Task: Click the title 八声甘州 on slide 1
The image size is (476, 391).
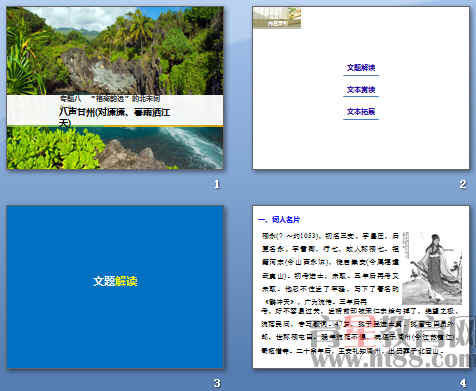Action: pyautogui.click(x=114, y=117)
